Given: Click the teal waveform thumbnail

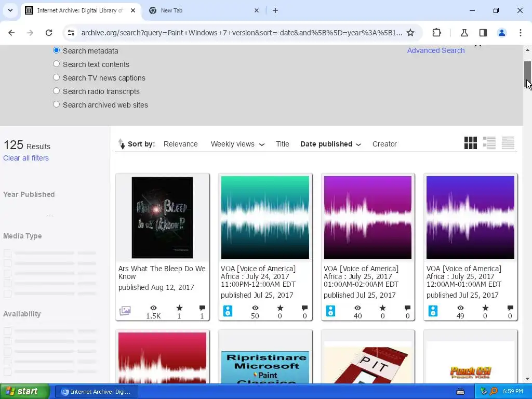Looking at the screenshot, I should 265,218.
